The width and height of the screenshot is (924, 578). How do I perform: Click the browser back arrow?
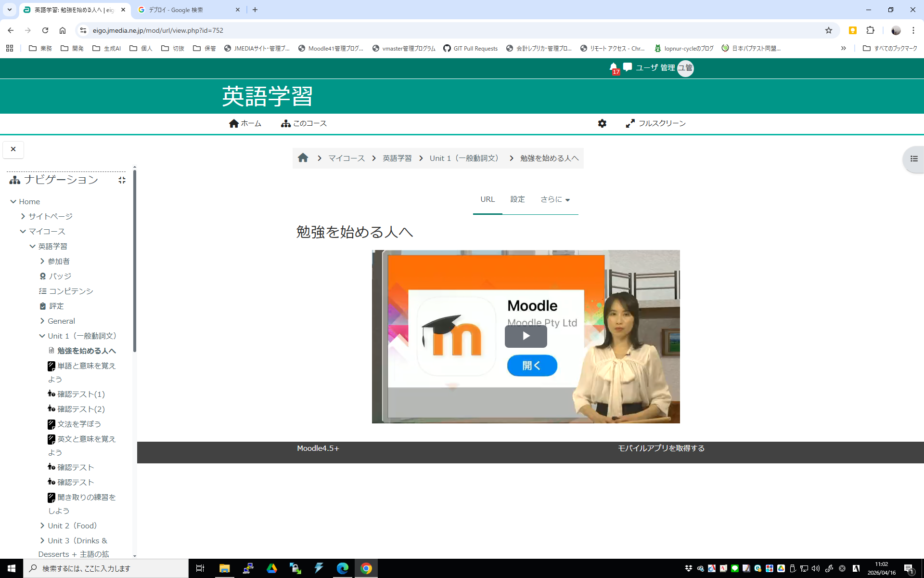(11, 30)
